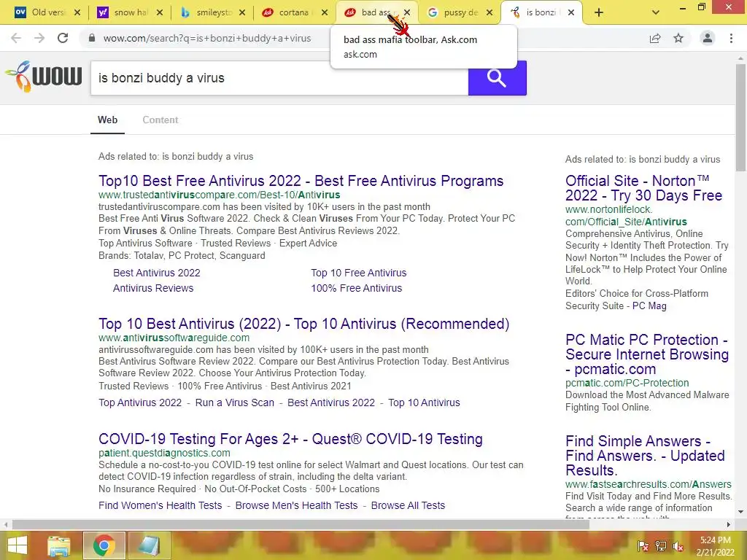Click the padlock site info icon
747x560 pixels.
pos(92,38)
